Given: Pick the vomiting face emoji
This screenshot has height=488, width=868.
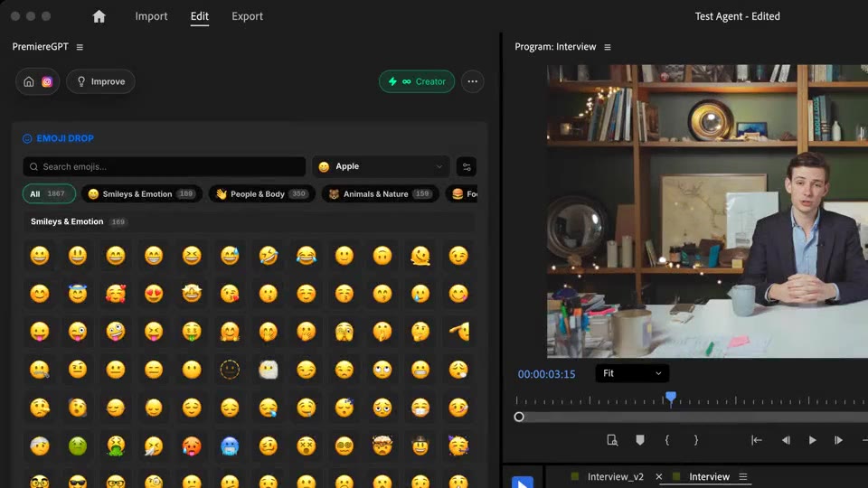Looking at the screenshot, I should (116, 446).
